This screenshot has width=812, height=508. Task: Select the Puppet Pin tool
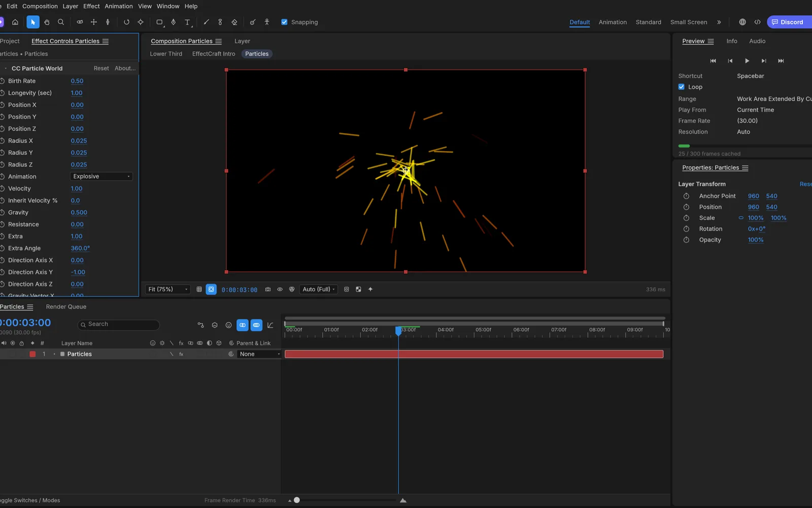click(x=267, y=22)
